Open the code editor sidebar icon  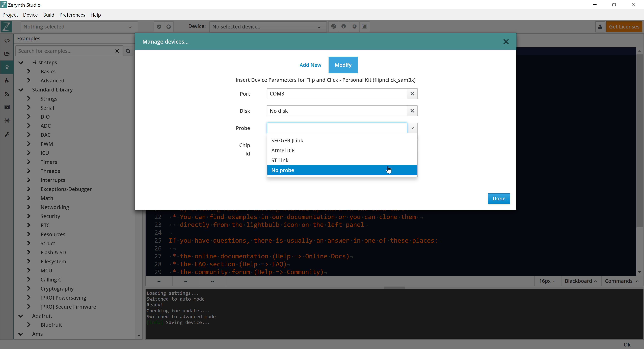pos(7,41)
